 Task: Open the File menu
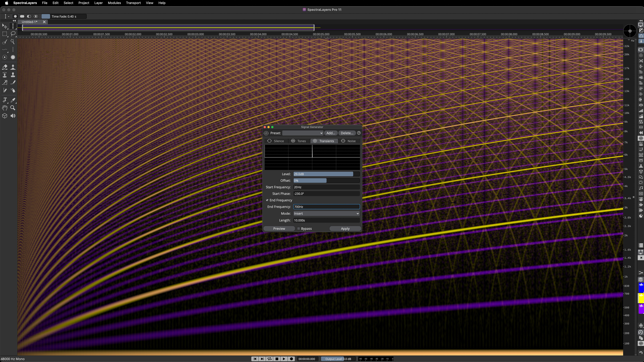click(45, 3)
